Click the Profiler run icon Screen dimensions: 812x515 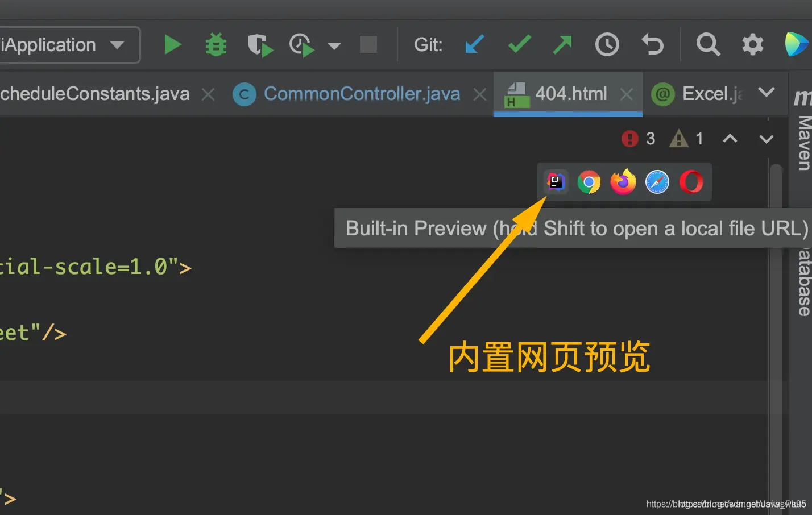(301, 45)
